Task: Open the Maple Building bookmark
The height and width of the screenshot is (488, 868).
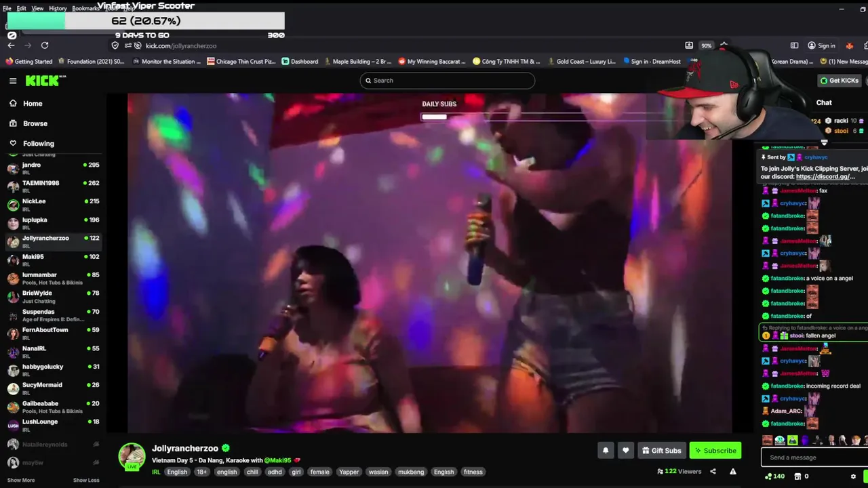Action: coord(357,61)
